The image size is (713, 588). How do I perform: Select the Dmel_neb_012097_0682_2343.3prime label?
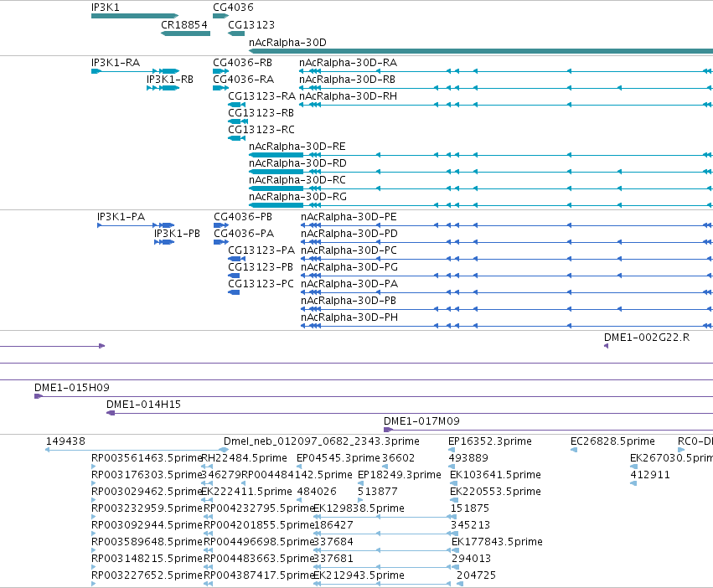coord(322,441)
